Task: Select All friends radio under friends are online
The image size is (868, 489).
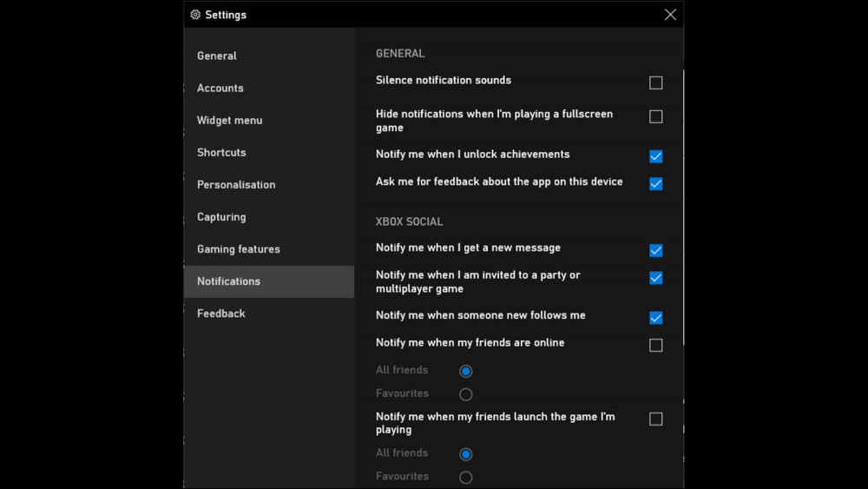Action: pyautogui.click(x=465, y=371)
